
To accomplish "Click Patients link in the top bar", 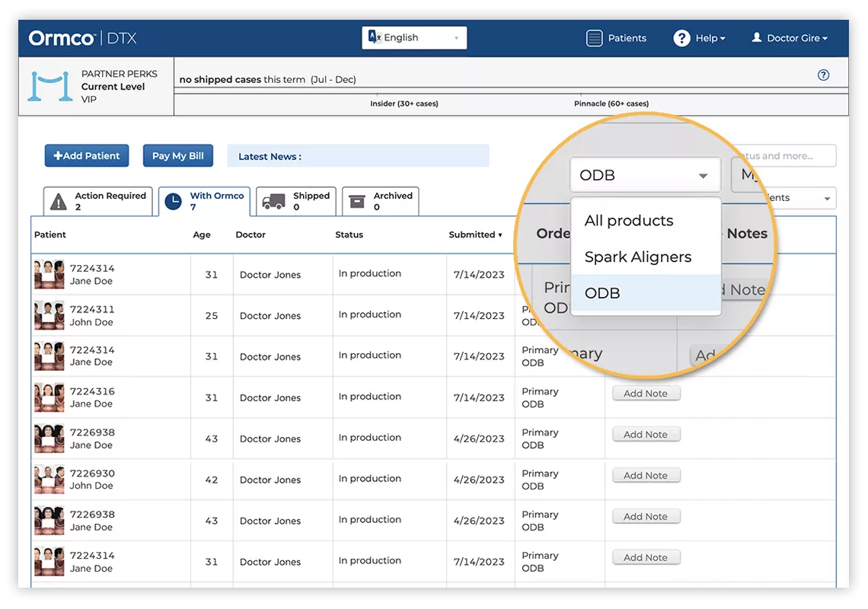I will click(627, 38).
